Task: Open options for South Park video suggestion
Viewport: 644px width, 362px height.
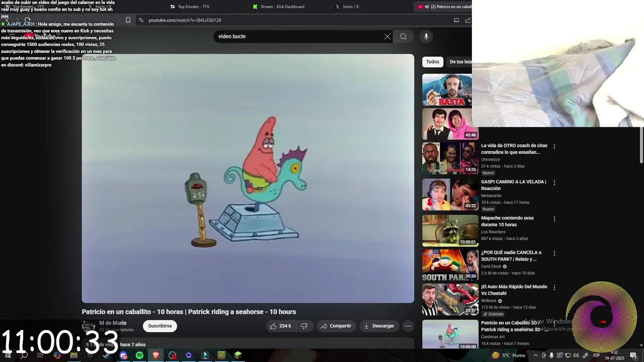Action: (554, 253)
